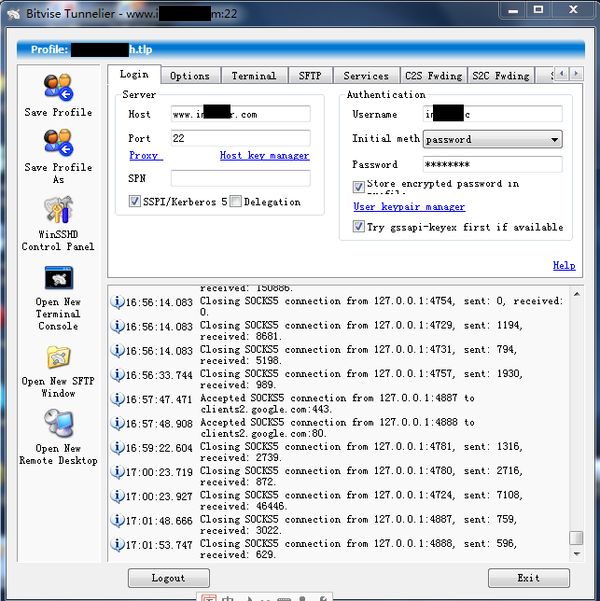This screenshot has height=601, width=600.
Task: Open the Host key manager link
Action: click(x=264, y=156)
